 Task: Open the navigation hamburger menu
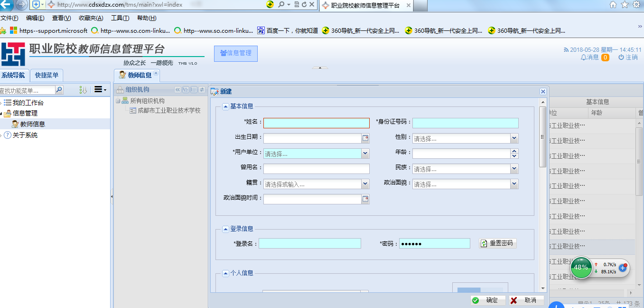pos(100,89)
